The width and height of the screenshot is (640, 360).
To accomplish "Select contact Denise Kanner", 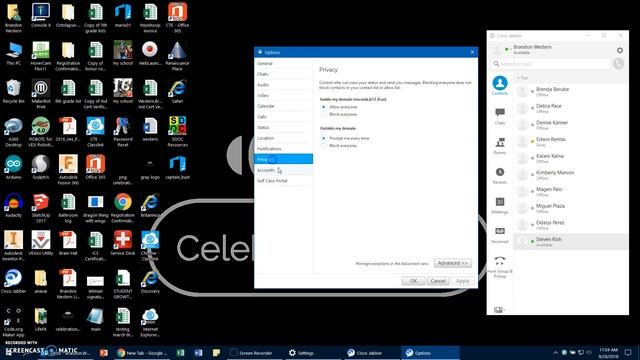I will [571, 125].
